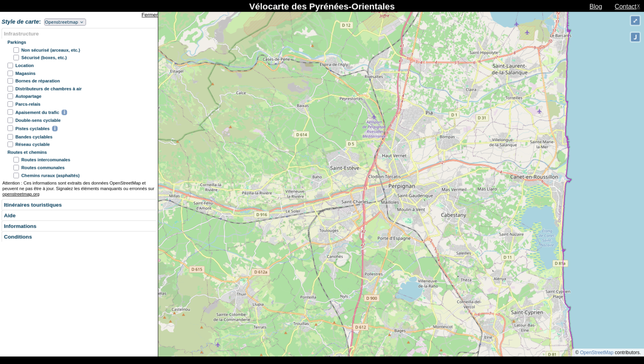Expand the Conditions section
The width and height of the screenshot is (644, 364).
(18, 237)
